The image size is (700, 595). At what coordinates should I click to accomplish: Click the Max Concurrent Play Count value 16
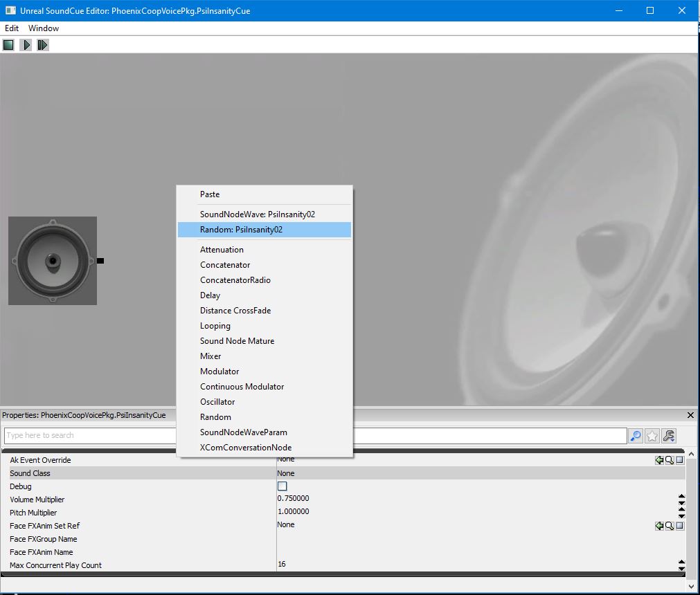(282, 565)
